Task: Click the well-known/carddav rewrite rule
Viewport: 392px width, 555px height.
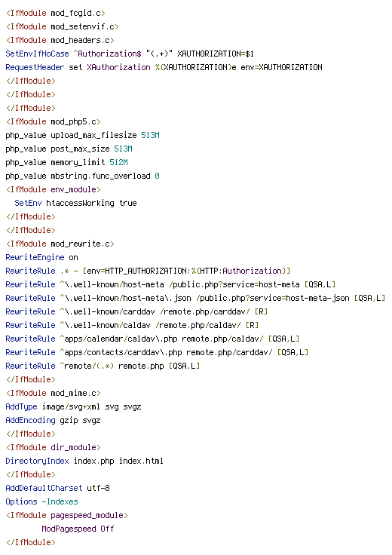Action: click(x=136, y=311)
